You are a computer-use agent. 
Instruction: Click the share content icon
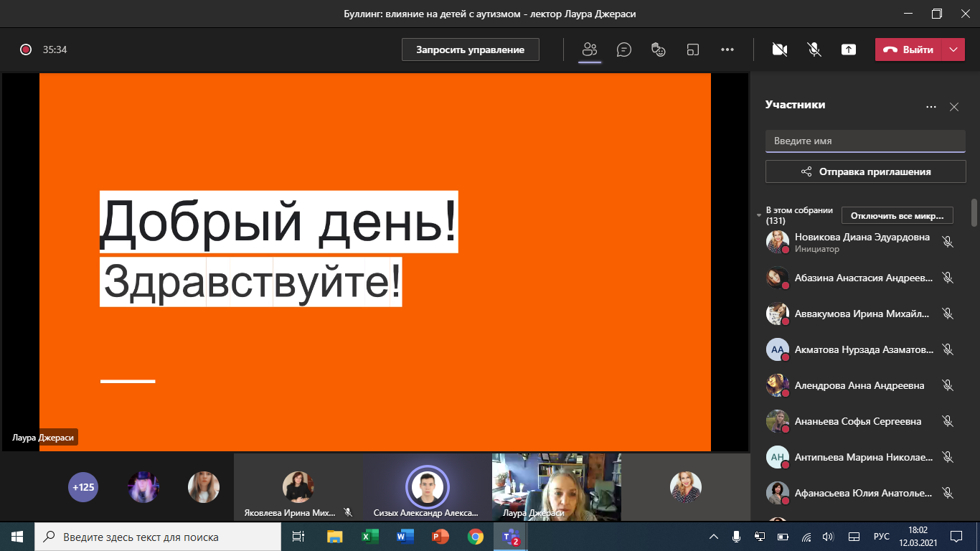849,50
